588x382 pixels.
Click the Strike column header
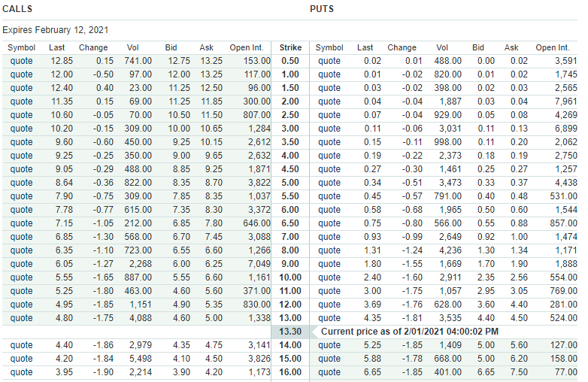point(290,47)
